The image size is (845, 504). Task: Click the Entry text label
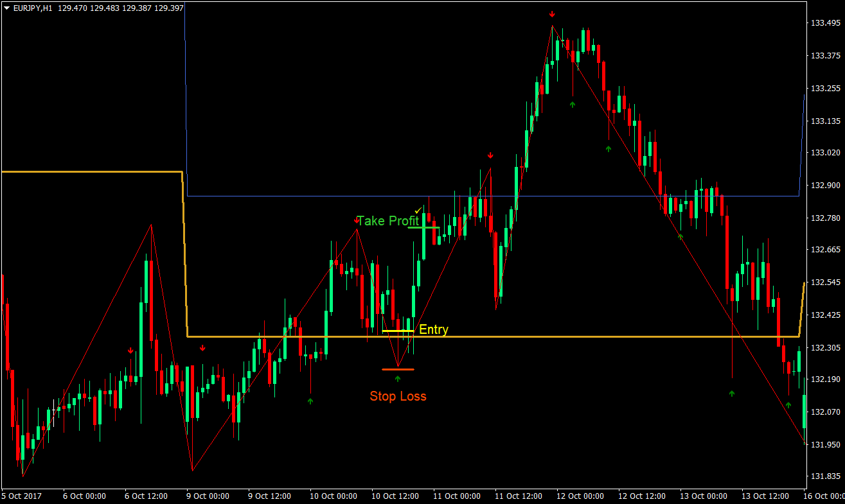coord(434,330)
